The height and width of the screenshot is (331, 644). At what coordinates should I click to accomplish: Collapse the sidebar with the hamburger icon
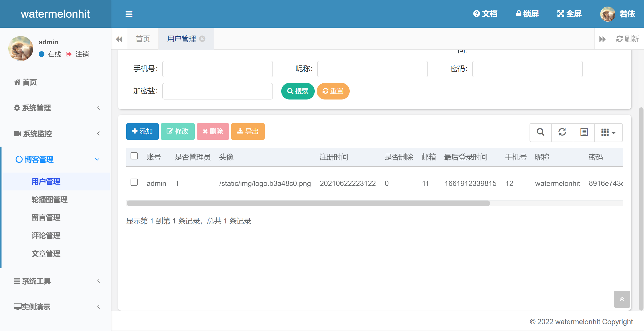click(129, 14)
